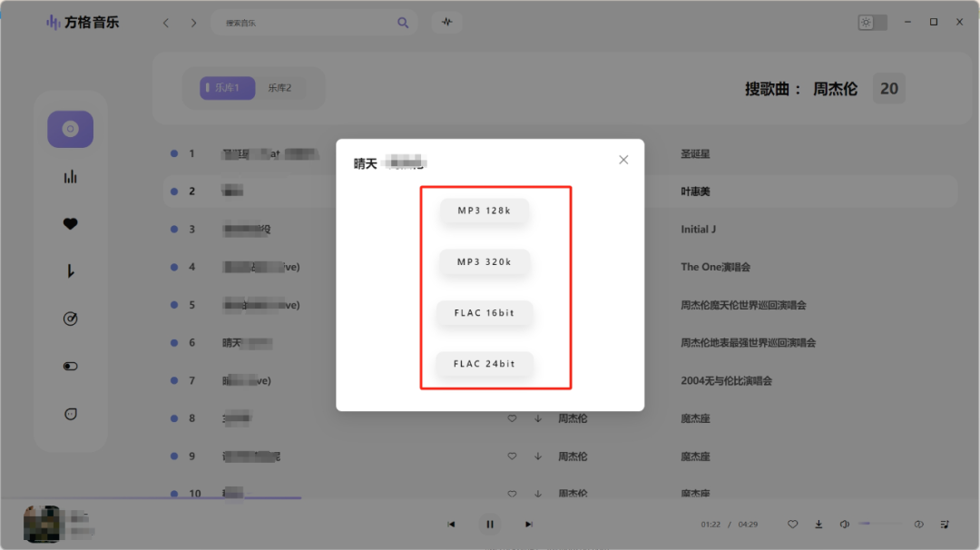Open the disc icon in sidebar
The width and height of the screenshot is (980, 550).
coord(71,129)
